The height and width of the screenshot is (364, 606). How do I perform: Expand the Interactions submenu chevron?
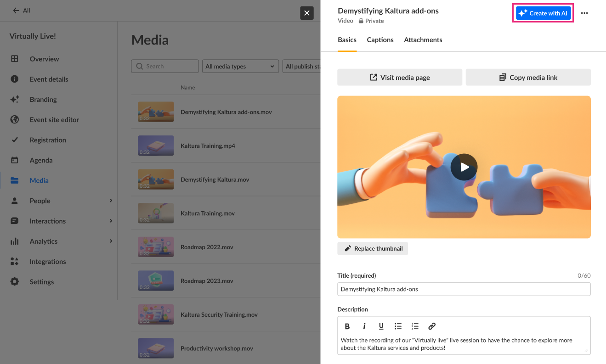[x=111, y=221]
